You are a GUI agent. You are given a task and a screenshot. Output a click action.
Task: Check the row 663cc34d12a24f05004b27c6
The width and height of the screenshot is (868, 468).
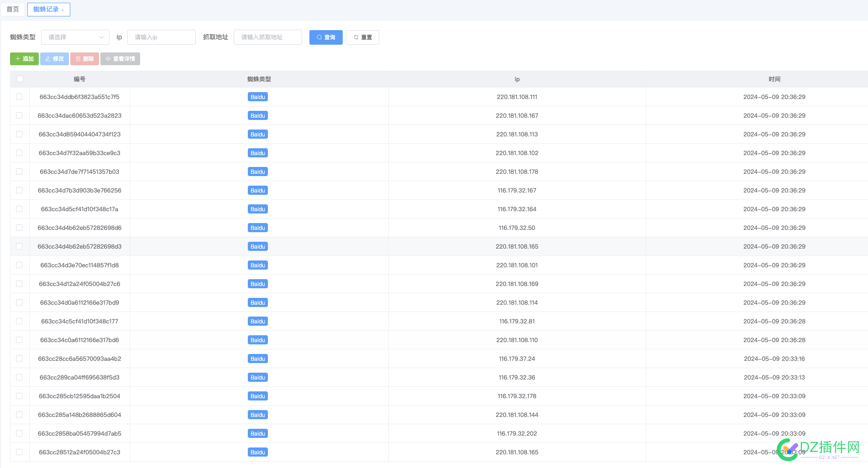(x=19, y=284)
